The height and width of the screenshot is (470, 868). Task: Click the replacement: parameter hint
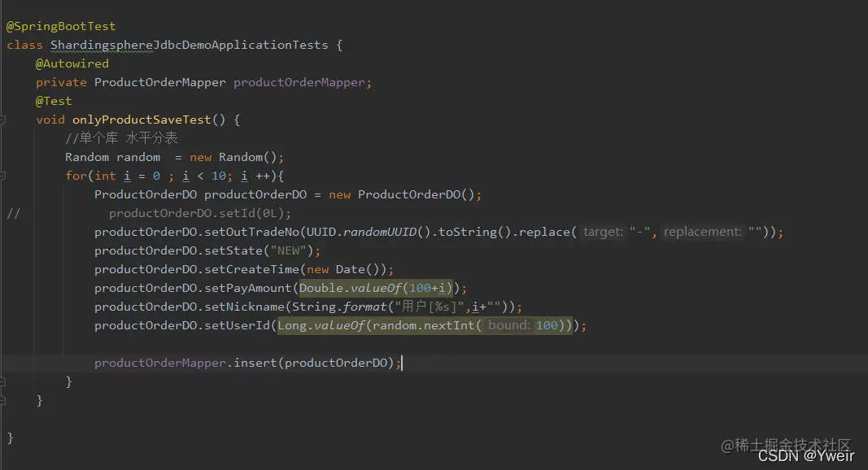pyautogui.click(x=703, y=232)
